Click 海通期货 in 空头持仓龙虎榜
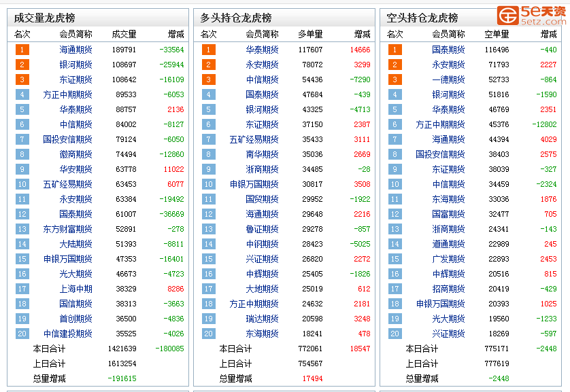570x392 pixels. coord(448,139)
